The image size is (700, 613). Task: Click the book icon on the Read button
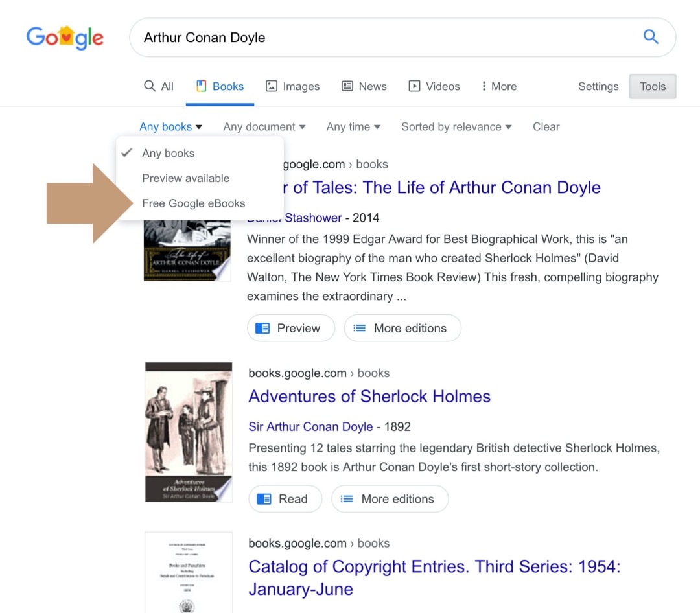tap(264, 499)
